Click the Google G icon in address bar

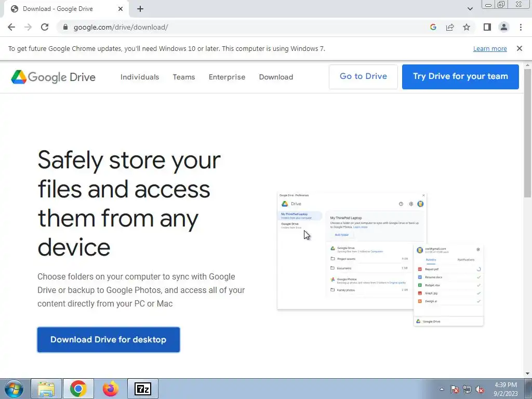pos(433,27)
